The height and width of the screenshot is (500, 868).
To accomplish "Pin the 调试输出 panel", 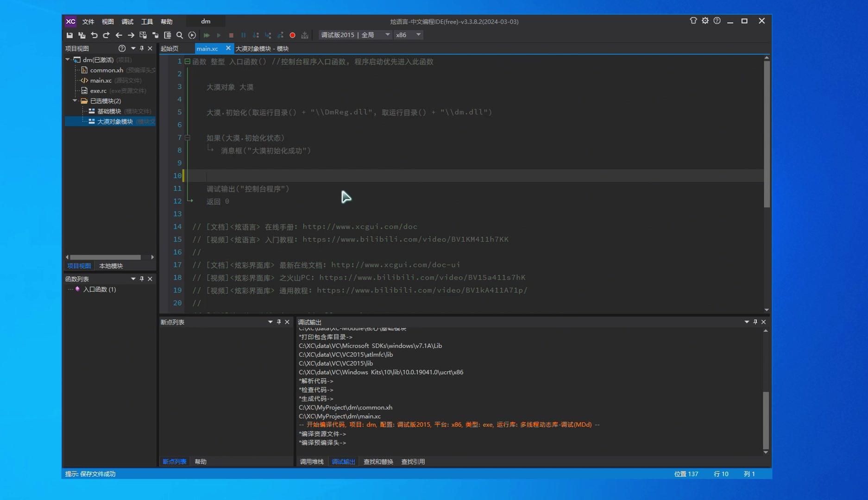I will pos(755,322).
